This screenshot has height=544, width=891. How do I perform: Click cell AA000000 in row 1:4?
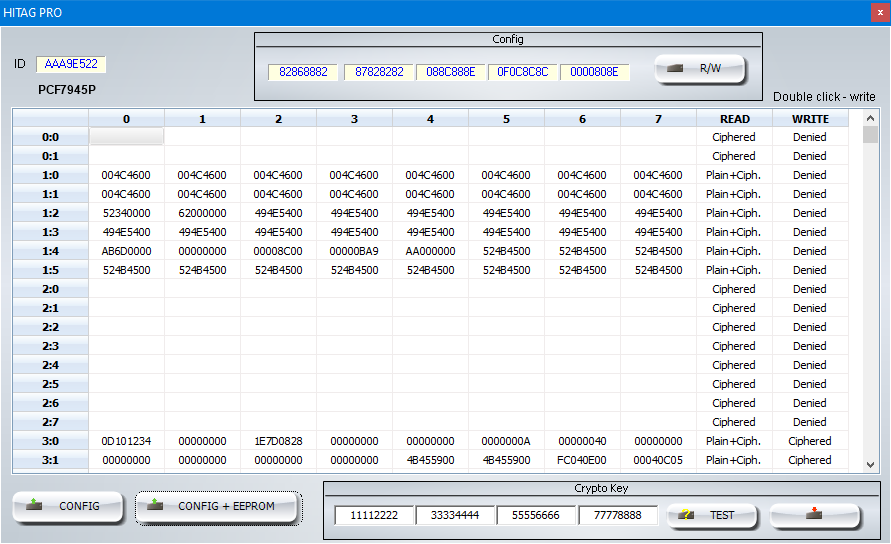[430, 251]
